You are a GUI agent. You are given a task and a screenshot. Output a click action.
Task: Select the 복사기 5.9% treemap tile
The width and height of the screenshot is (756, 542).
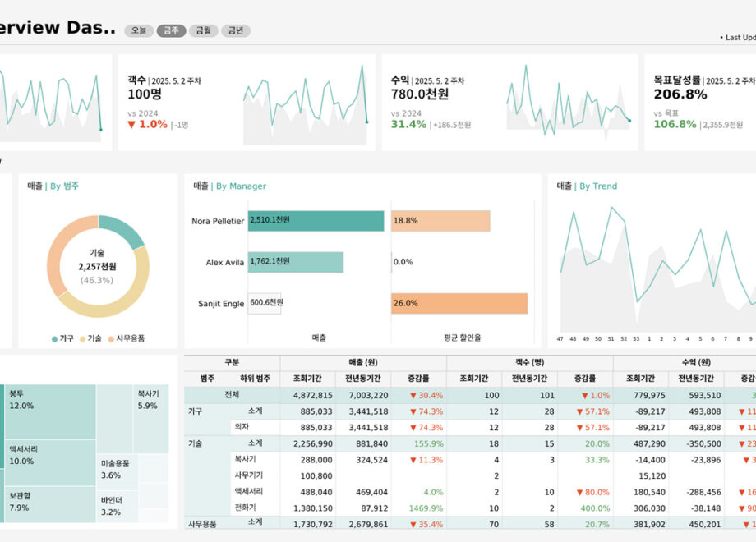point(152,419)
